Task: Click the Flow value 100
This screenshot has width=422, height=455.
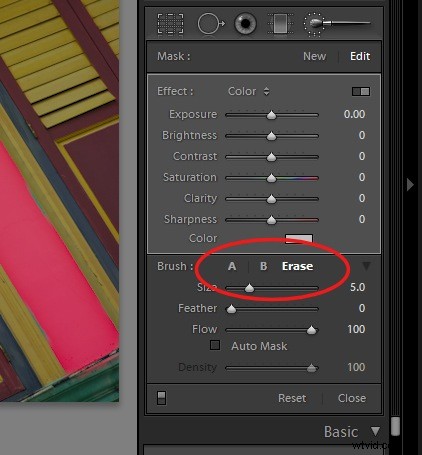Action: 356,329
